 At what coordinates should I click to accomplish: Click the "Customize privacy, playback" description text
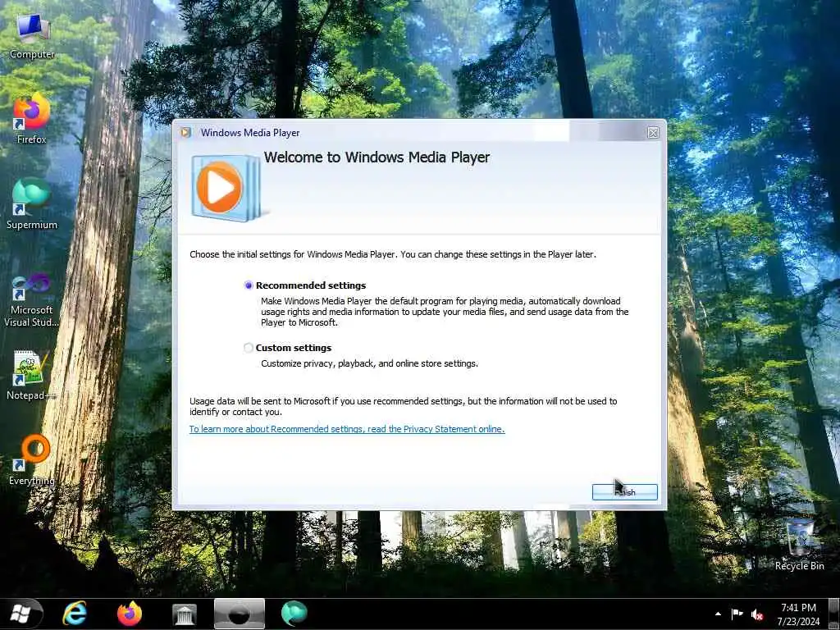[369, 363]
